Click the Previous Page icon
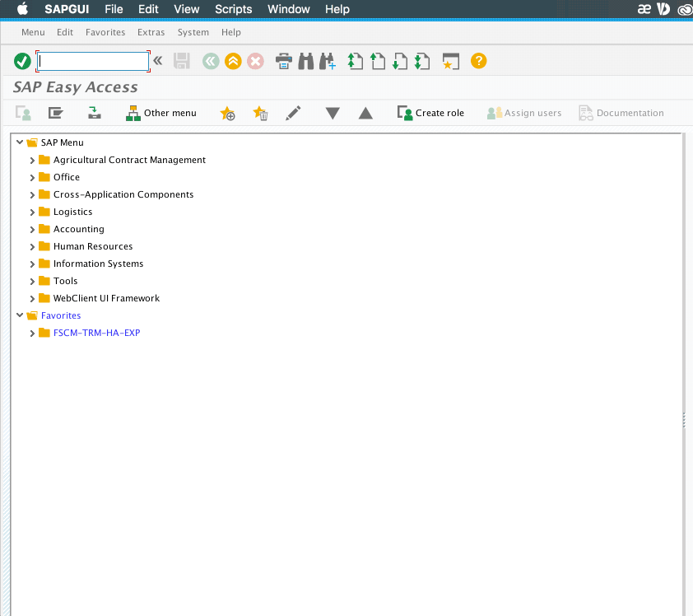This screenshot has height=616, width=693. (x=378, y=61)
